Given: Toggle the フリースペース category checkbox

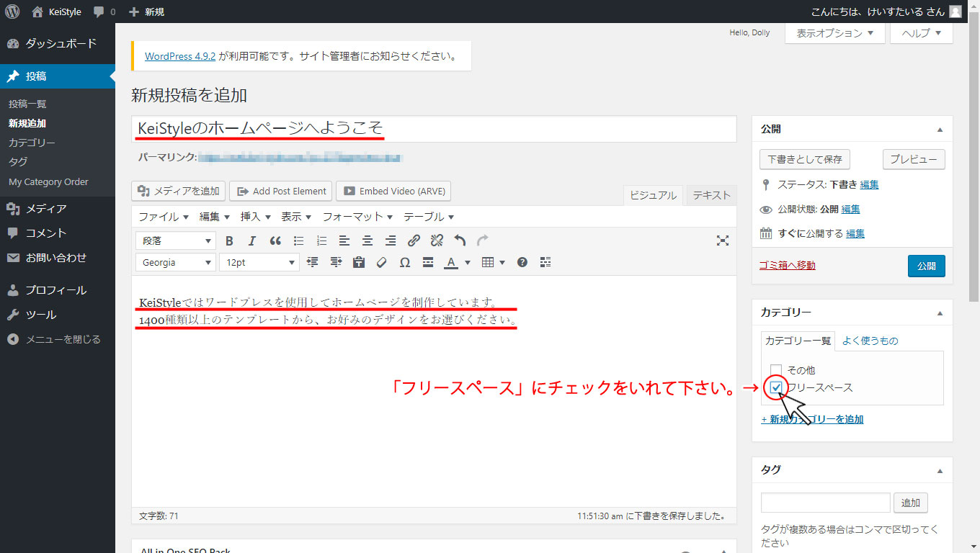Looking at the screenshot, I should [776, 388].
